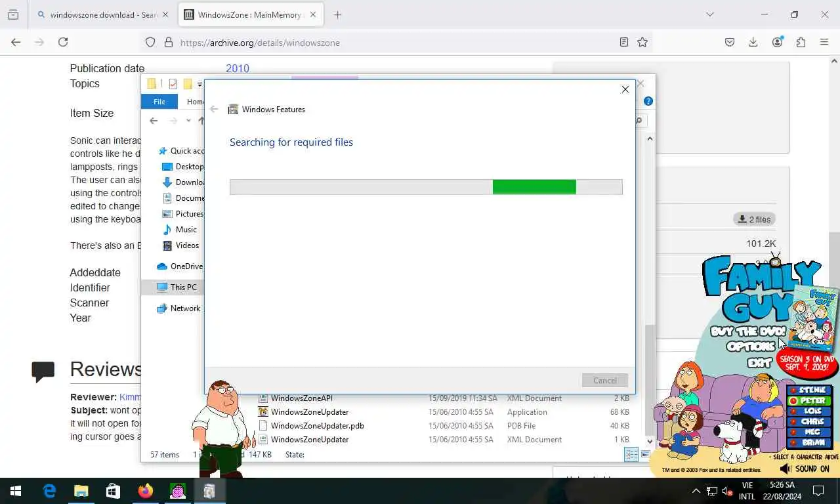Open the File tab in File Explorer
The width and height of the screenshot is (840, 504).
(x=159, y=102)
